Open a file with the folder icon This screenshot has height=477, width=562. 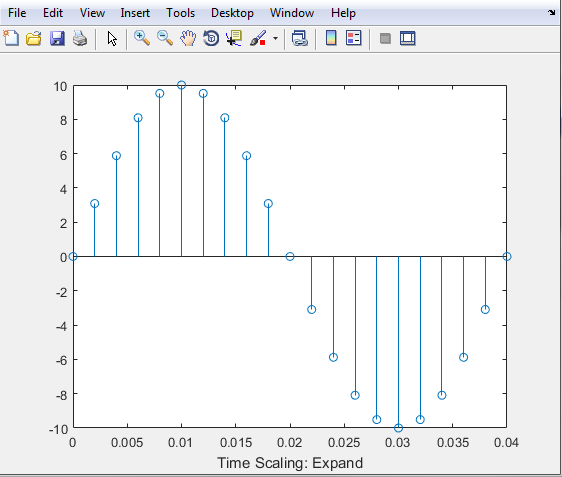34,38
